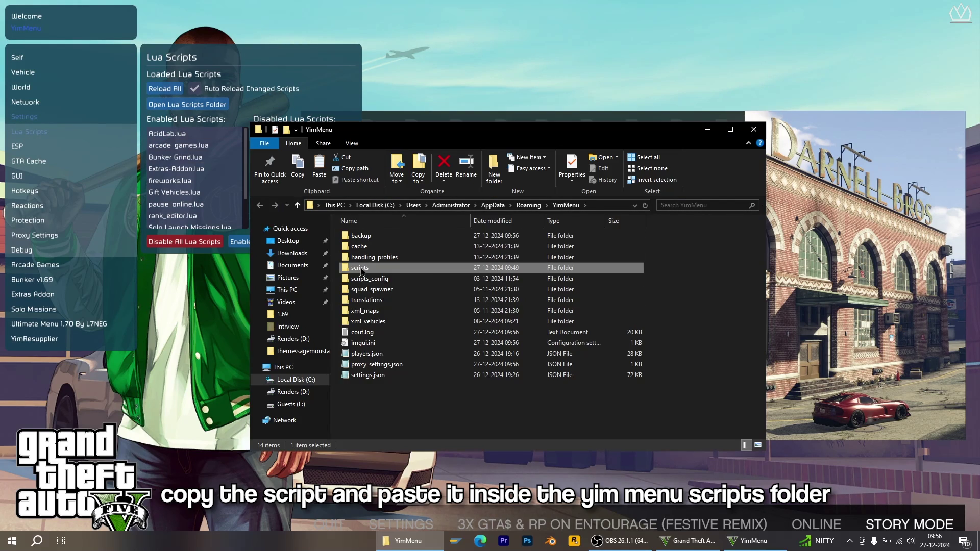Unpin Desktop from Quick access

(x=326, y=241)
